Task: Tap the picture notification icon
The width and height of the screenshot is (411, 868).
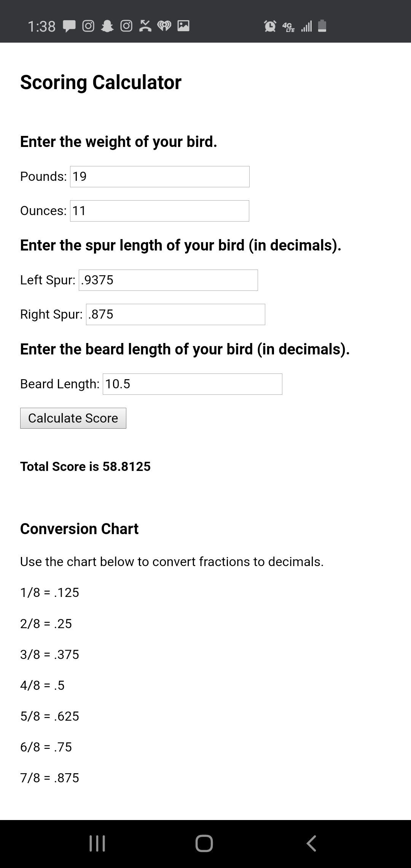Action: [183, 26]
